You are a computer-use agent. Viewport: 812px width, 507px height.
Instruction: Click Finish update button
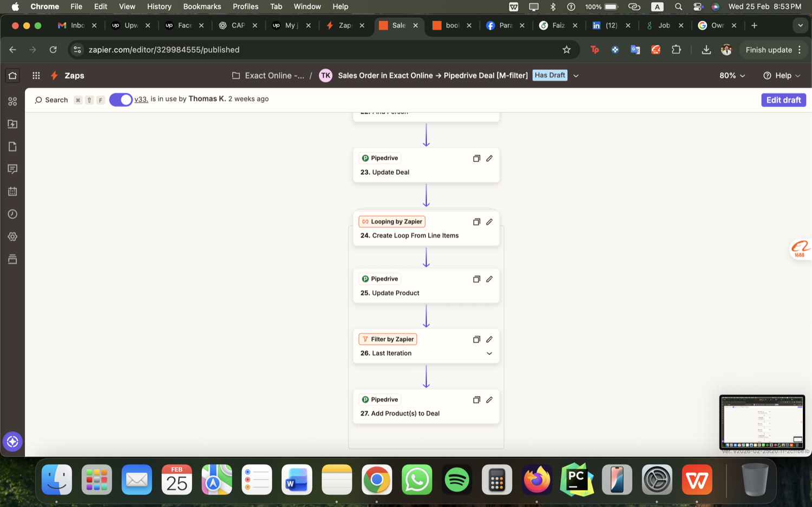pyautogui.click(x=769, y=50)
